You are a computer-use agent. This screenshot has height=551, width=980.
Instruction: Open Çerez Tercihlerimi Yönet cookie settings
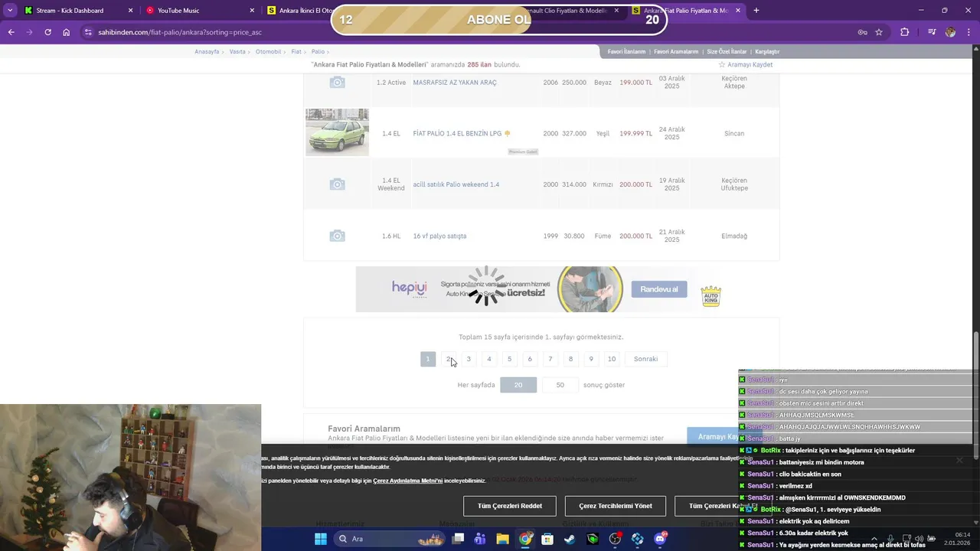[x=616, y=506]
